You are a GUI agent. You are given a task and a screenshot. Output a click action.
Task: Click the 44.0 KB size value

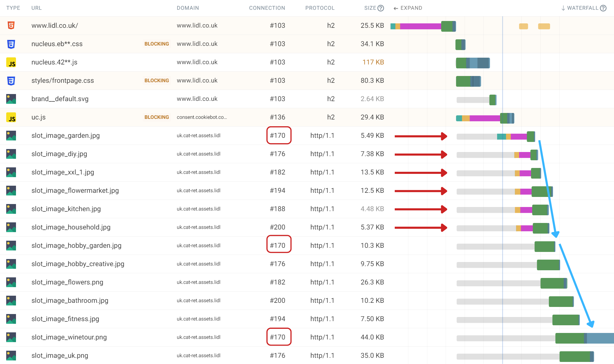(372, 337)
